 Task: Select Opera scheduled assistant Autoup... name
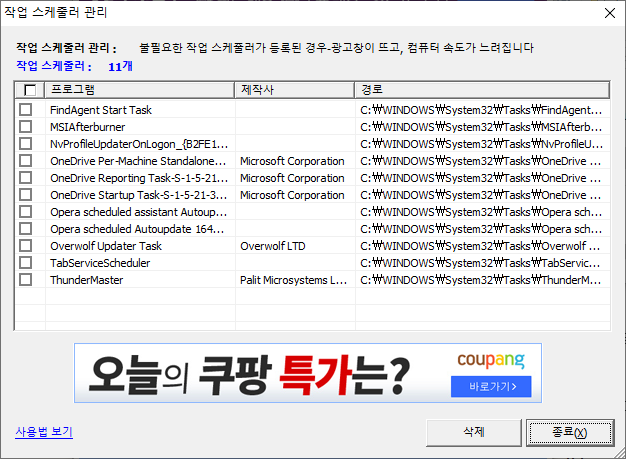[139, 212]
